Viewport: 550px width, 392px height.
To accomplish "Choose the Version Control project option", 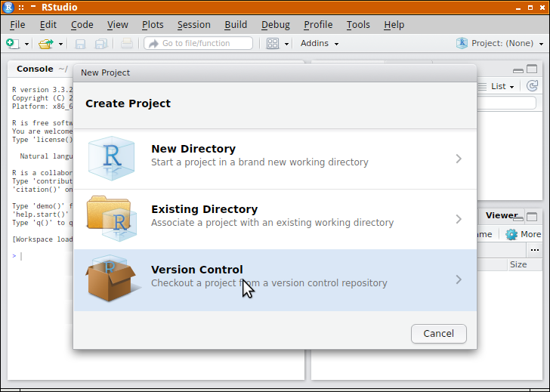I will (x=275, y=279).
